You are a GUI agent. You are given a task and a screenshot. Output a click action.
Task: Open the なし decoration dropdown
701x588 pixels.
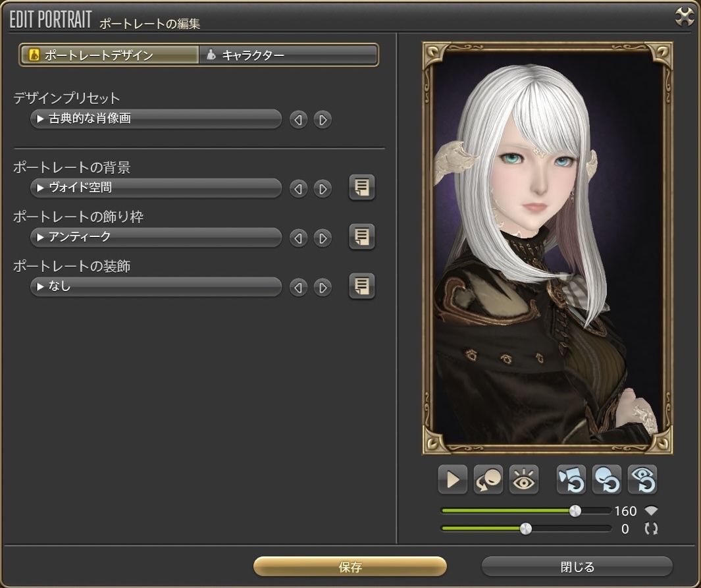coord(156,286)
